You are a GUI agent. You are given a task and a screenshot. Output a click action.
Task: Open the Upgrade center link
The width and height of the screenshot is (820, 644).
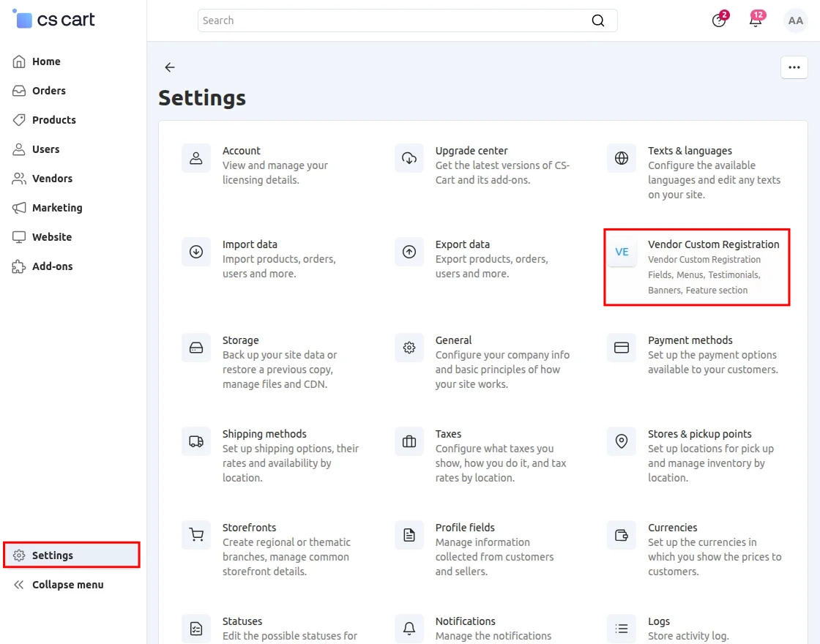click(471, 151)
